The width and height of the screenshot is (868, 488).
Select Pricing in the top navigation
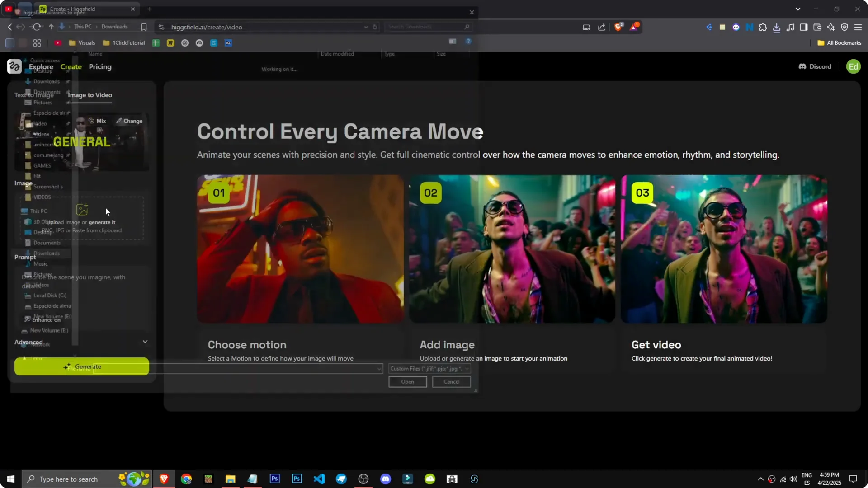100,66
